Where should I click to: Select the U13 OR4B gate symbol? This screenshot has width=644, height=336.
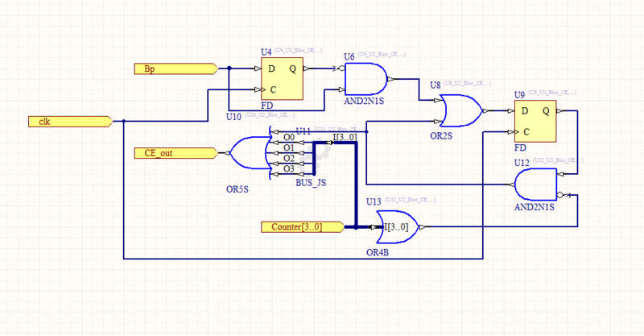401,227
